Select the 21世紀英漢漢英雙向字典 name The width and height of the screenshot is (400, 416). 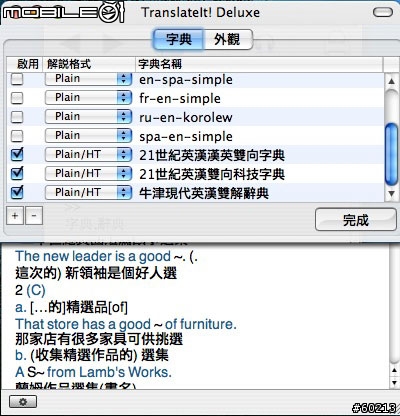pos(212,155)
